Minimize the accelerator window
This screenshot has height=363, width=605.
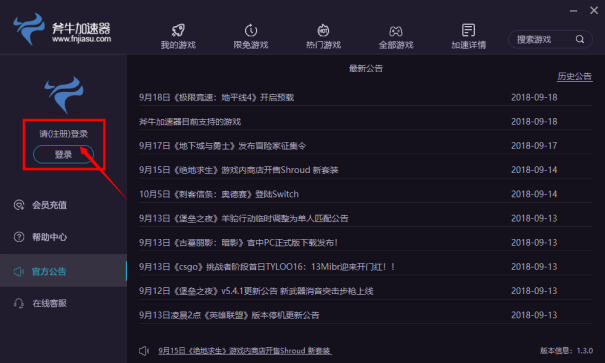coord(574,11)
